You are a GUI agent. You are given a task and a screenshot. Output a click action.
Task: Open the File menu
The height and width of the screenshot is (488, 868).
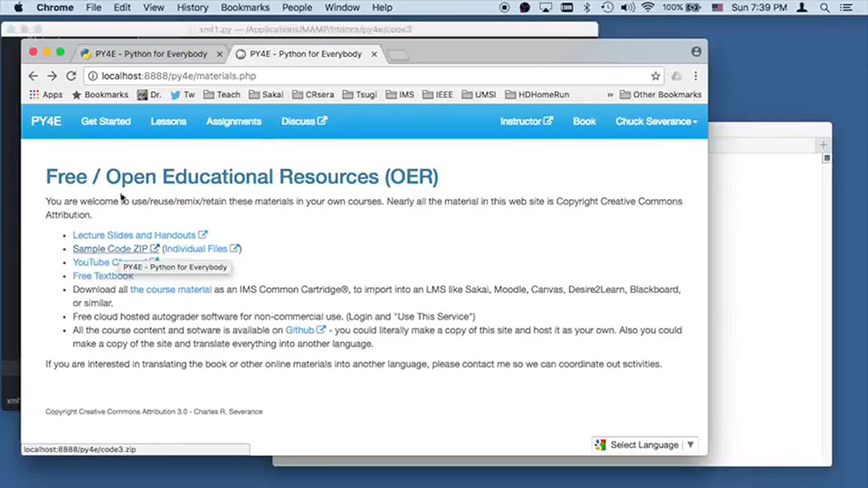pyautogui.click(x=94, y=7)
